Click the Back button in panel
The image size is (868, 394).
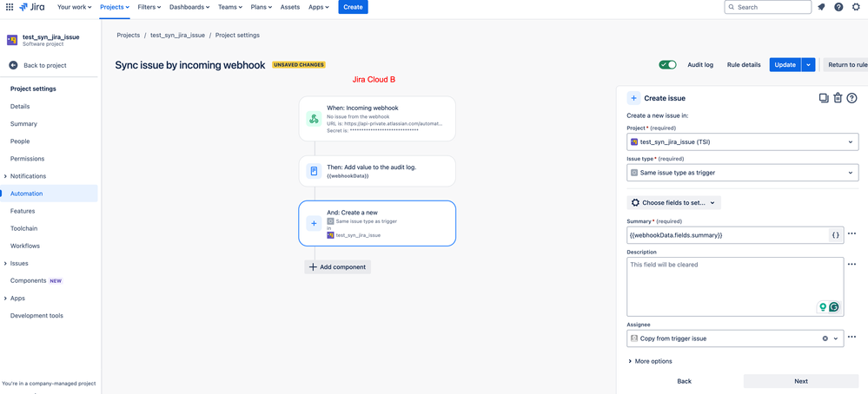(x=684, y=381)
